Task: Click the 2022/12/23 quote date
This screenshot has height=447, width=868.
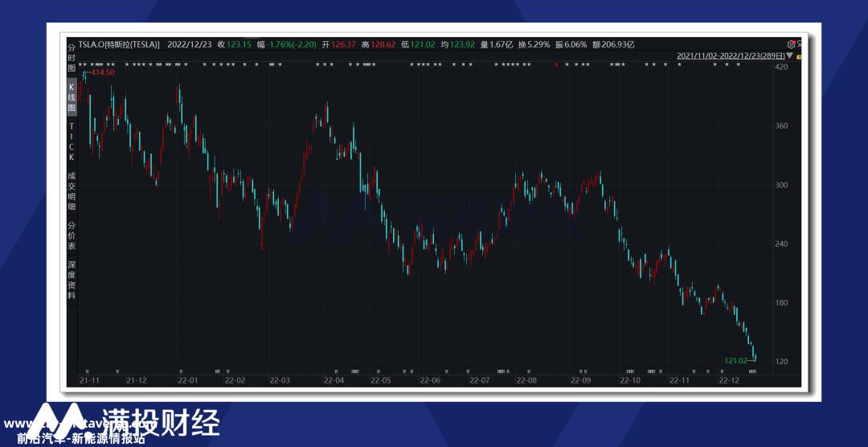Action: (x=190, y=44)
